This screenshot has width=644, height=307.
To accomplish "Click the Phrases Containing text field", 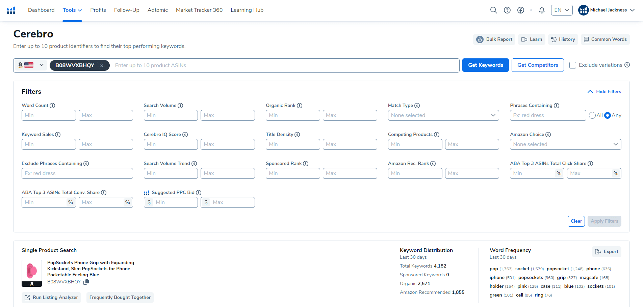I will (548, 115).
